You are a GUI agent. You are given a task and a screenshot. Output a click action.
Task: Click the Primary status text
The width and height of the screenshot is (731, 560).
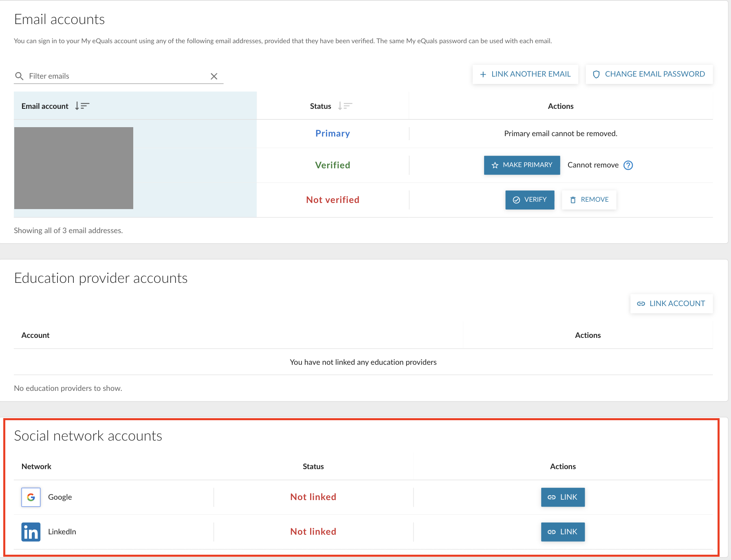pyautogui.click(x=332, y=134)
